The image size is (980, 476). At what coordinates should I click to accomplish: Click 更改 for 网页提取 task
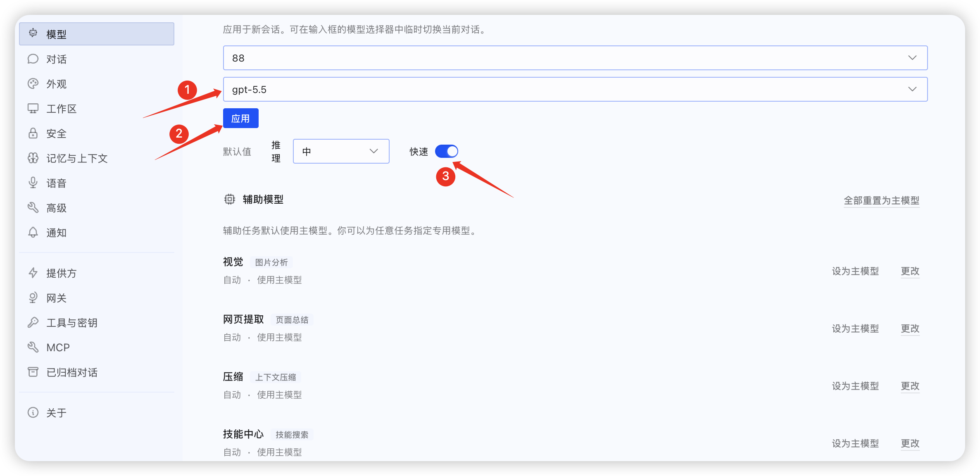tap(910, 328)
